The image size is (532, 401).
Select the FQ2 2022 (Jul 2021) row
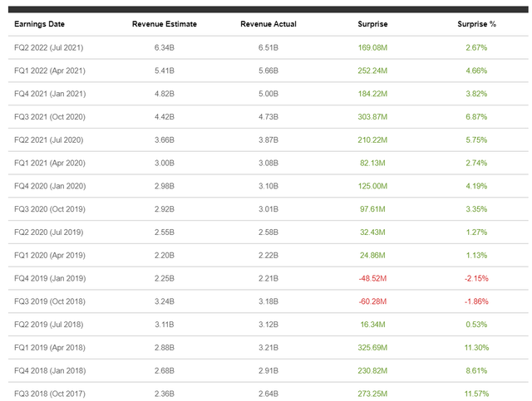(268, 47)
